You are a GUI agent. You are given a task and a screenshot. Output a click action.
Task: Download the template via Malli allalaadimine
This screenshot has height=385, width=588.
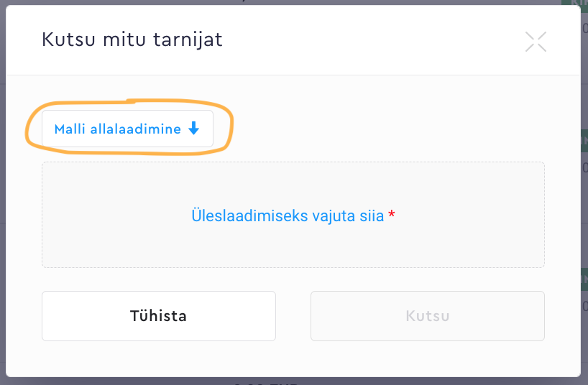click(127, 129)
